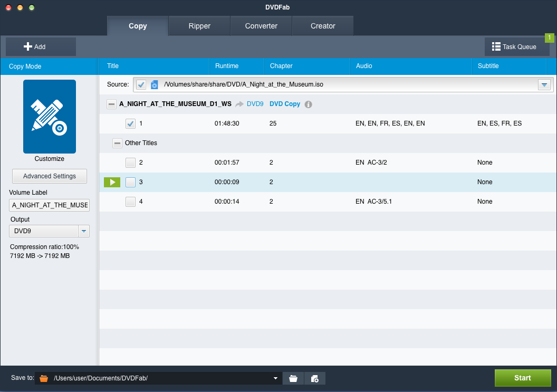Click runtime 00:00:09 of title 3
This screenshot has height=392, width=557.
coord(227,183)
